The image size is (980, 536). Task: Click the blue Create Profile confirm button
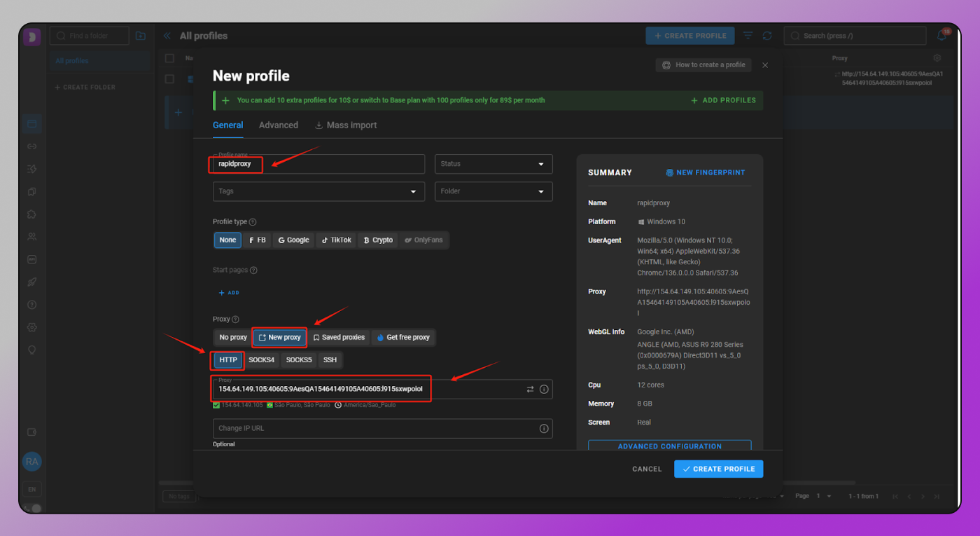click(x=719, y=469)
